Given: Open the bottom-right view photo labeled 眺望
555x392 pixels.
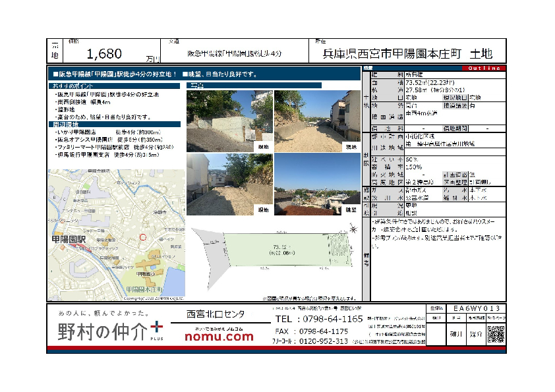Looking at the screenshot, I should (x=316, y=184).
